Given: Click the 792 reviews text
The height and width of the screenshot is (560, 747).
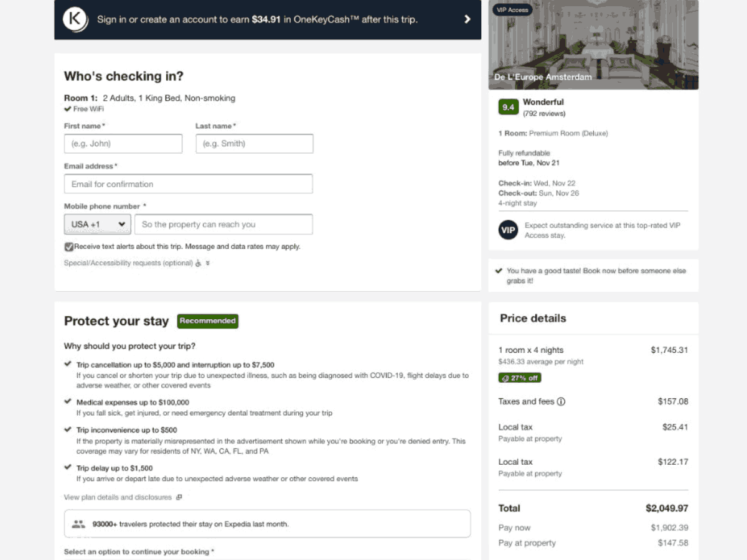Looking at the screenshot, I should (545, 114).
